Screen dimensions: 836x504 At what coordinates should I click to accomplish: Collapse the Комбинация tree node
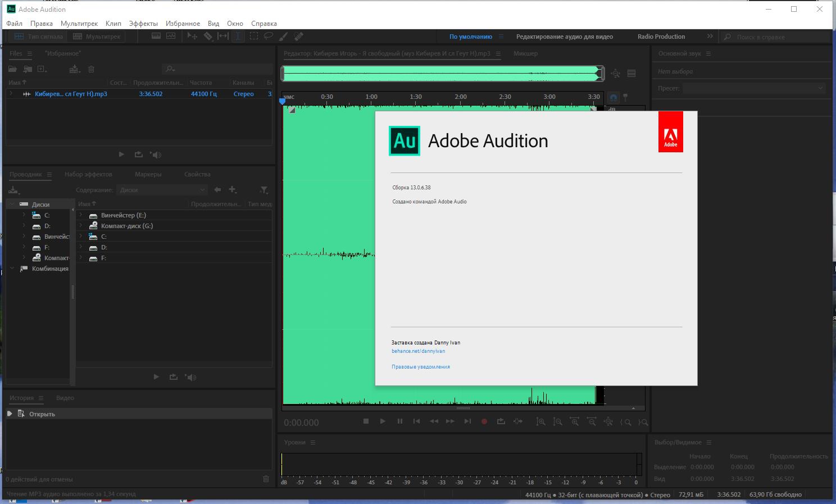[12, 269]
